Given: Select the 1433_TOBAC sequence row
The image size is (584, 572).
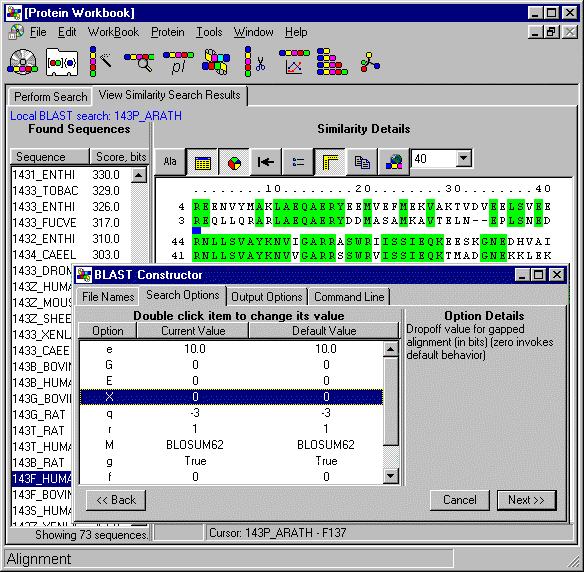Looking at the screenshot, I should tap(71, 191).
